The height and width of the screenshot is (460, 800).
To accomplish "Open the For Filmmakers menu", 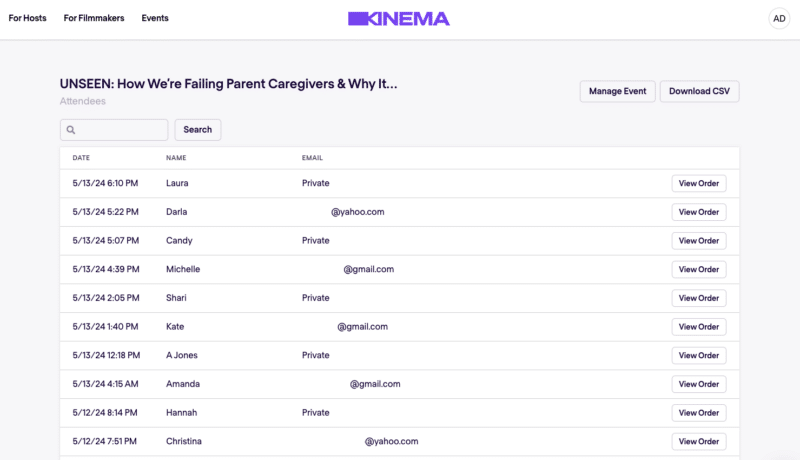I will tap(94, 18).
